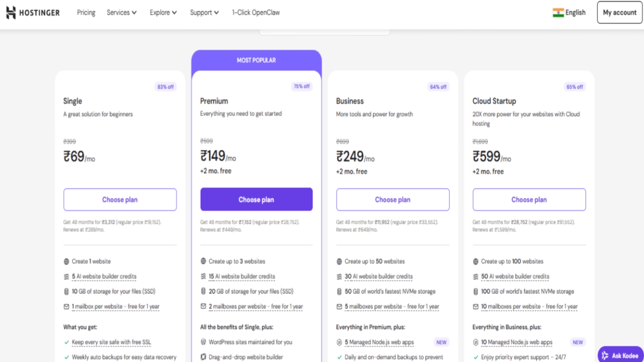Click AI credits icon in Premium plan
Viewport: 644px width, 362px height.
203,277
